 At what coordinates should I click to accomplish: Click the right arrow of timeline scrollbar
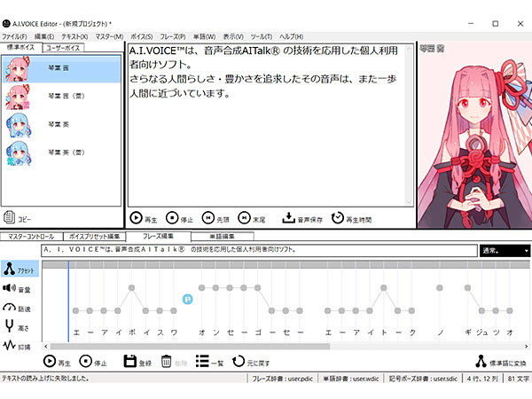pos(526,346)
